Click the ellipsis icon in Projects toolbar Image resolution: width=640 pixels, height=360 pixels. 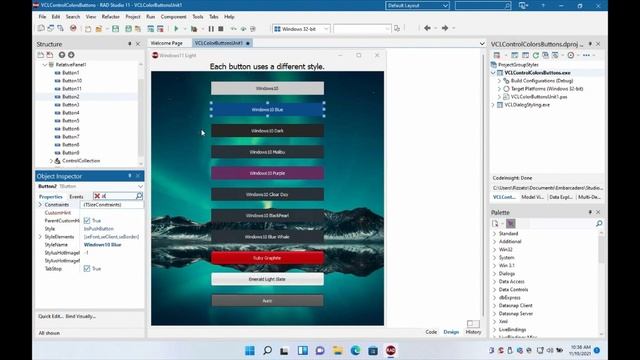click(x=586, y=55)
